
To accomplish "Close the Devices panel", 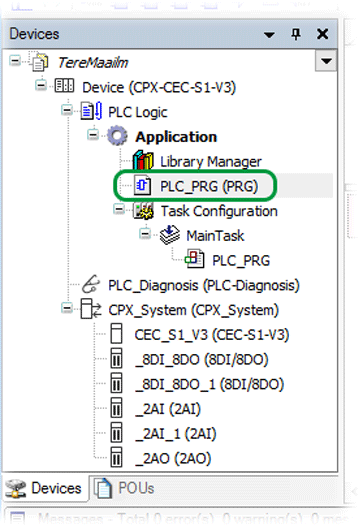I will pos(322,34).
